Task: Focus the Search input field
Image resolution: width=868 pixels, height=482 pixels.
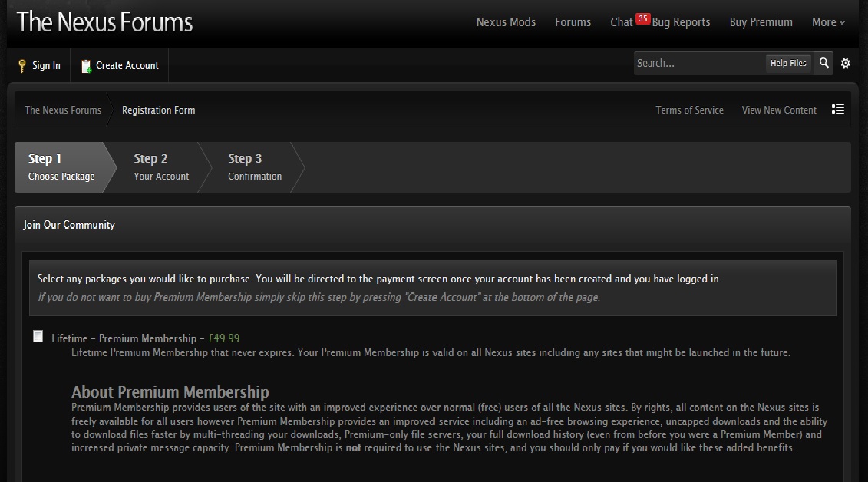Action: (x=699, y=63)
